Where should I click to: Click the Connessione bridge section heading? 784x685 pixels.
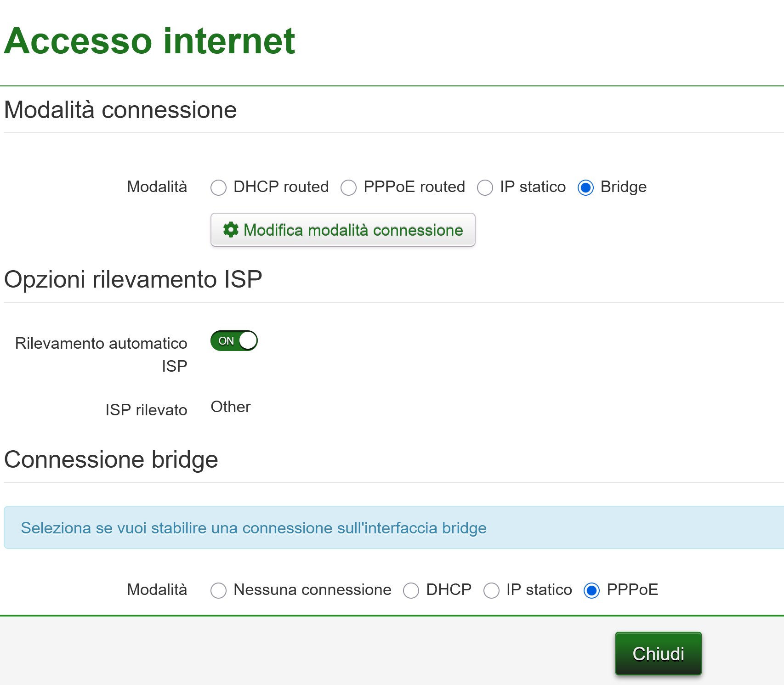(x=111, y=459)
